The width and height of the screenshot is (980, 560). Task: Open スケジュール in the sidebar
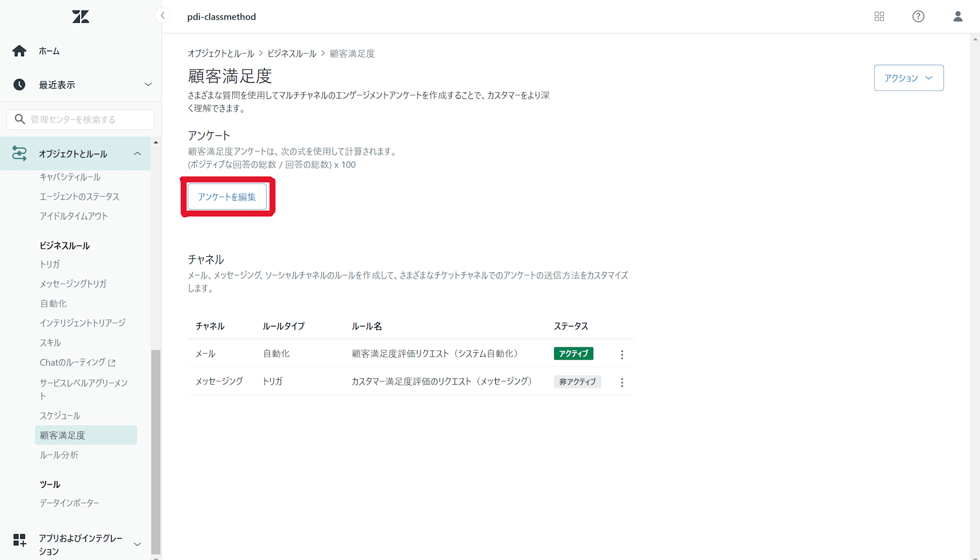pos(60,415)
